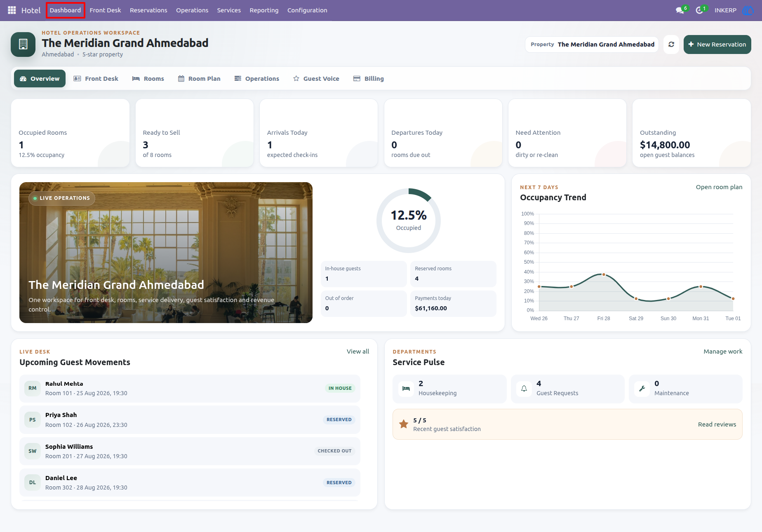This screenshot has width=762, height=532.
Task: Click the PS avatar for Priya Shah
Action: [33, 420]
